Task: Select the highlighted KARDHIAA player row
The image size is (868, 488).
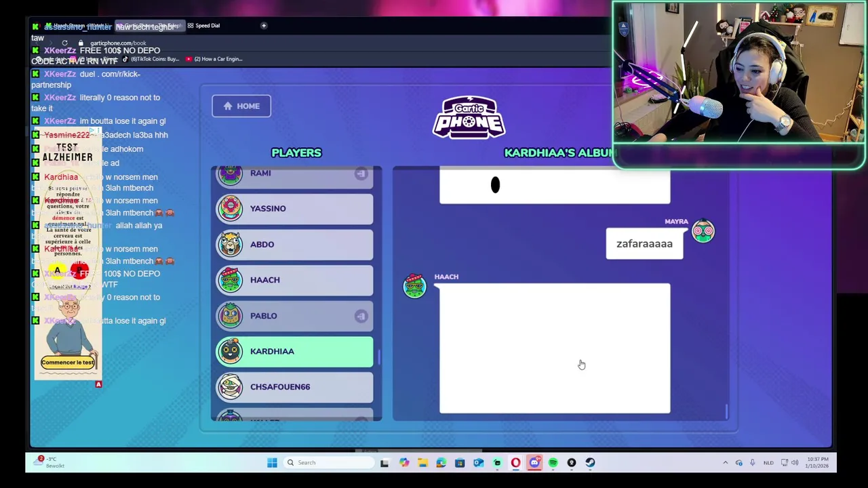Action: tap(295, 352)
